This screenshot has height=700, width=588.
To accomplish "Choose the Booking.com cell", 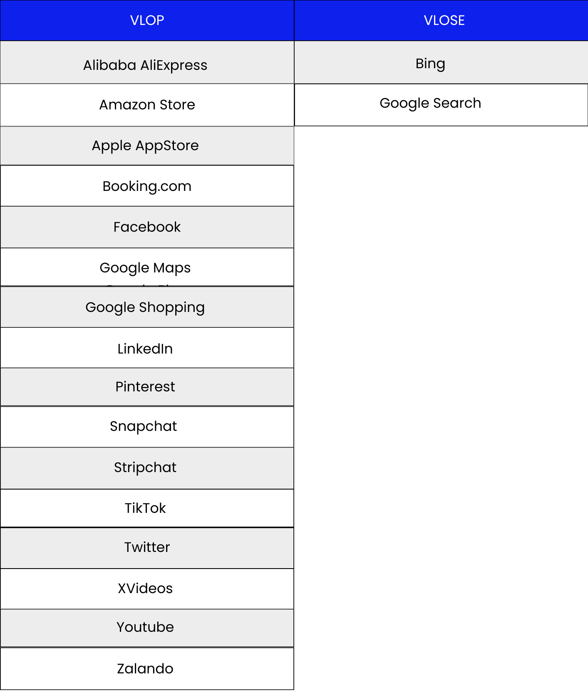I will [147, 186].
